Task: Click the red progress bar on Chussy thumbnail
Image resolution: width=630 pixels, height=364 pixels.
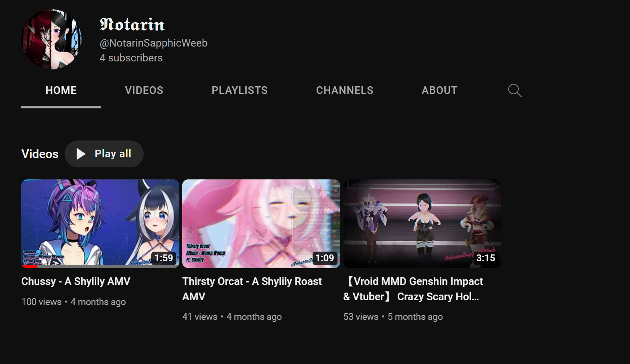Action: pyautogui.click(x=29, y=266)
